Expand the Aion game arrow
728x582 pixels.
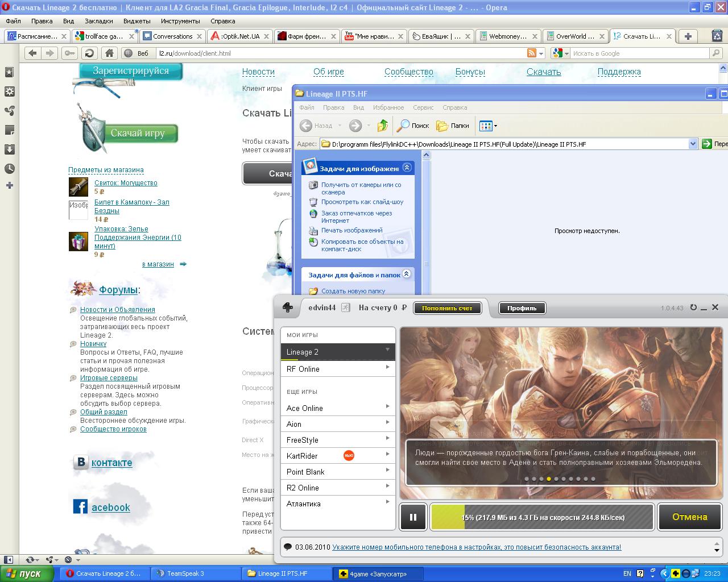pos(387,422)
